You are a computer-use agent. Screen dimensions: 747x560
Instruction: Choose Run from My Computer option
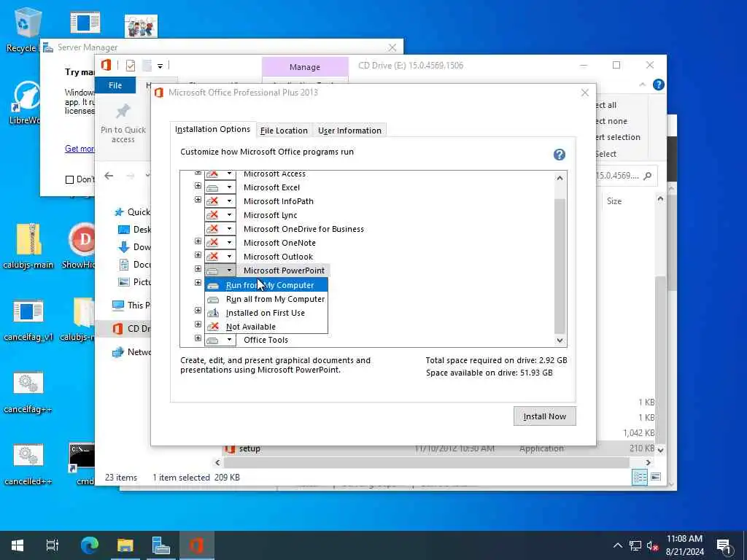[x=266, y=285]
